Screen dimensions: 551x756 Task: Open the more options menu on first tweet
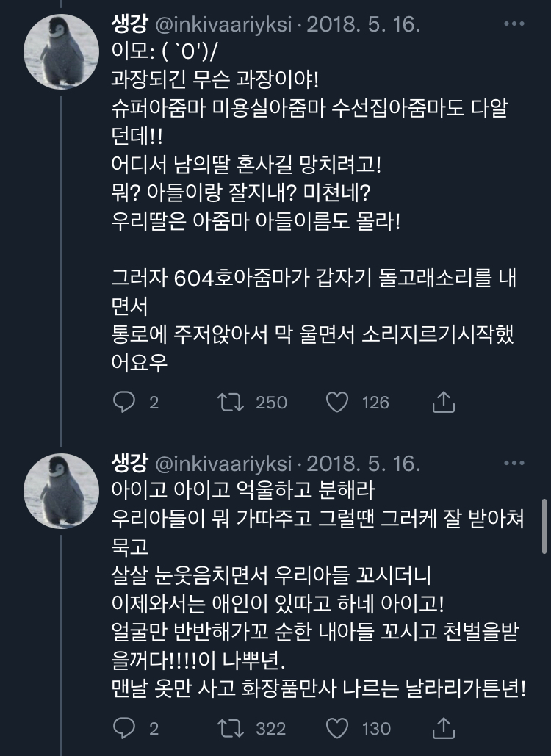[514, 24]
